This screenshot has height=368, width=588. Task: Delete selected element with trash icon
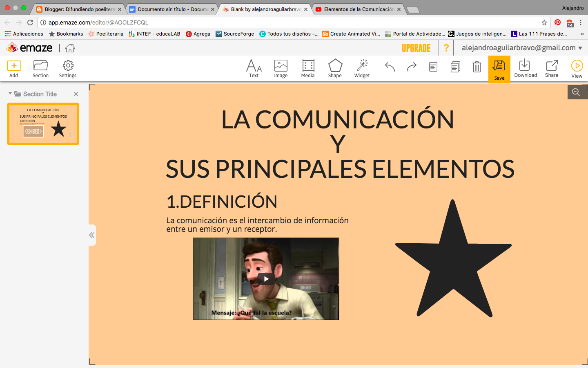477,67
